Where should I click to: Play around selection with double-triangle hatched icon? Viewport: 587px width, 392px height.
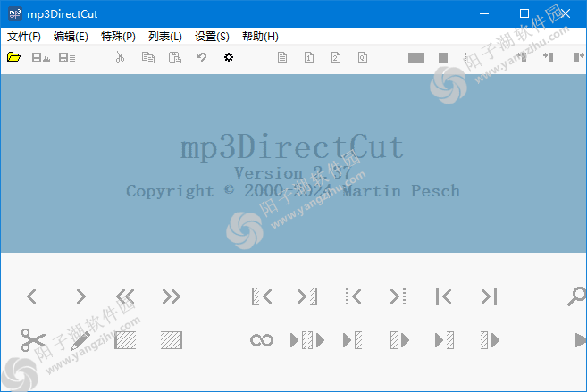point(307,340)
